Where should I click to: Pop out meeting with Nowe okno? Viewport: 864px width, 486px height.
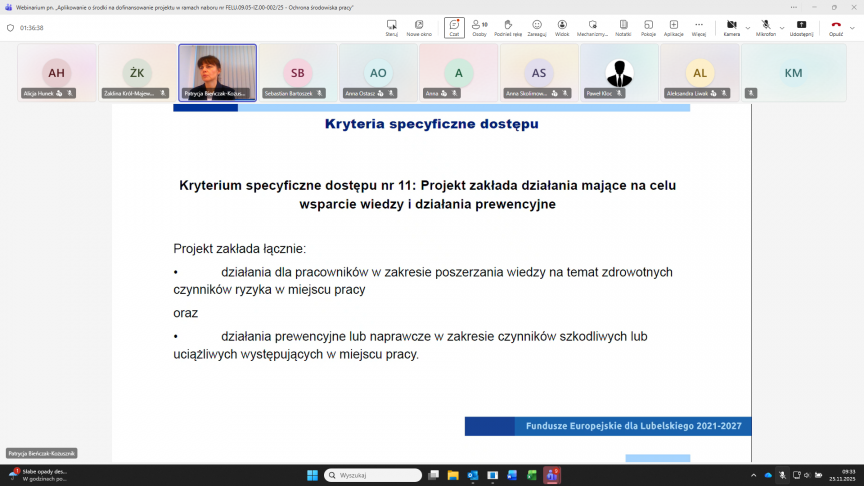coord(419,27)
